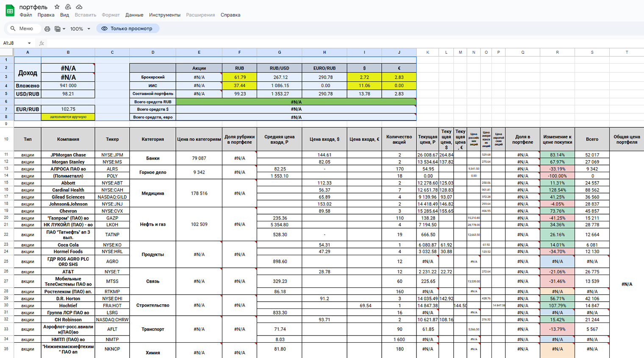
Task: Click the yellow 11.06 dollar cell
Action: 364,85
